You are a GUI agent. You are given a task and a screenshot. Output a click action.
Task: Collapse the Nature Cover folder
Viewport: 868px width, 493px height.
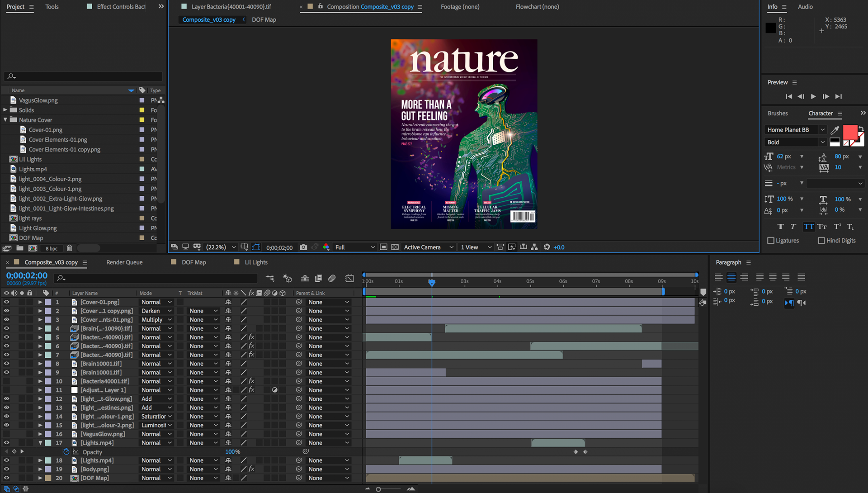(5, 120)
